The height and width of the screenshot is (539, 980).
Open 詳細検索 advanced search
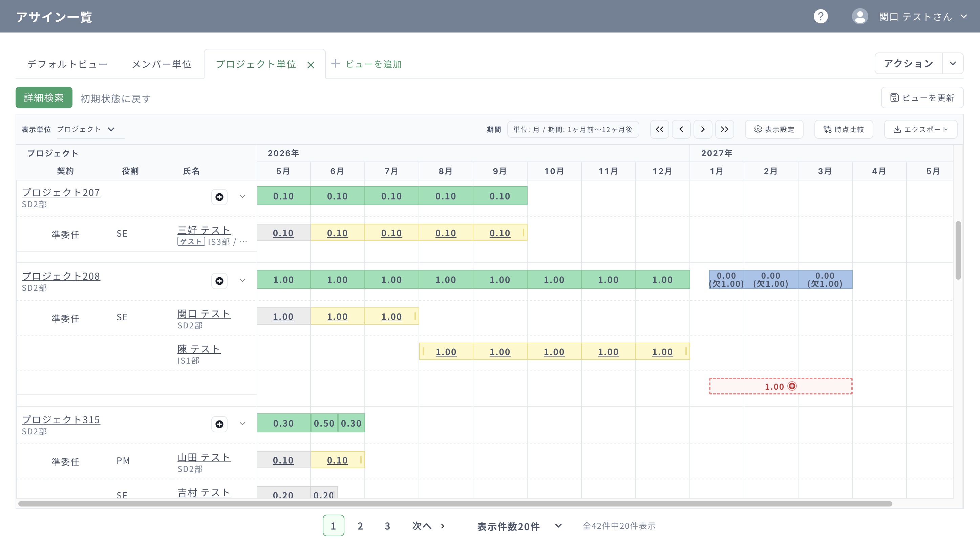44,98
